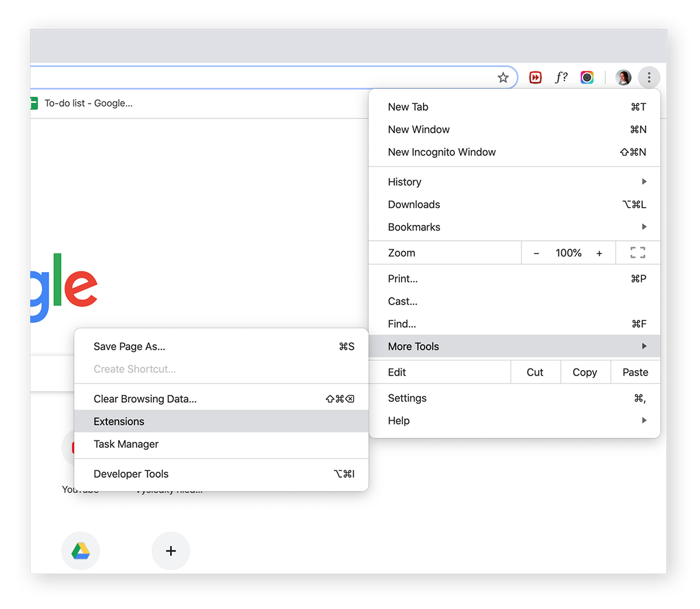The width and height of the screenshot is (700, 609).
Task: Launch Developer Tools from the submenu
Action: pyautogui.click(x=131, y=474)
